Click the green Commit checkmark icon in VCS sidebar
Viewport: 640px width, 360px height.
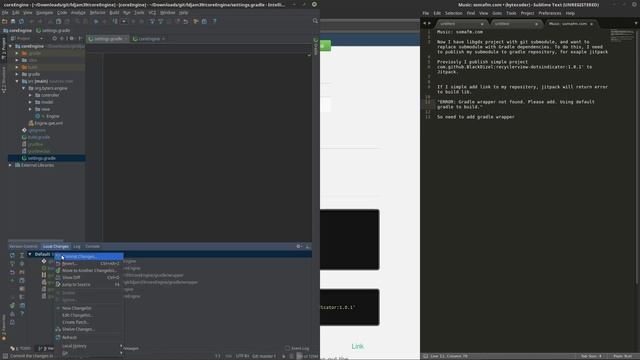click(x=12, y=305)
